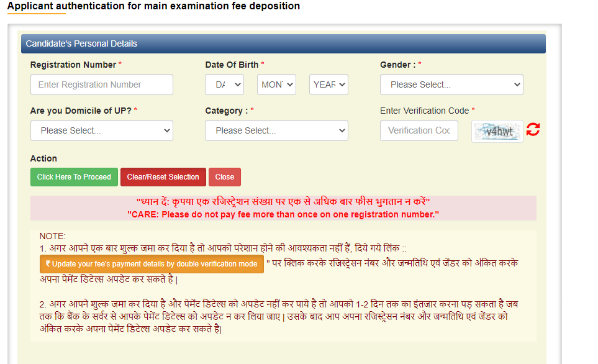Click the Registration Number label
Viewport: 598px width, 364px height.
[73, 65]
